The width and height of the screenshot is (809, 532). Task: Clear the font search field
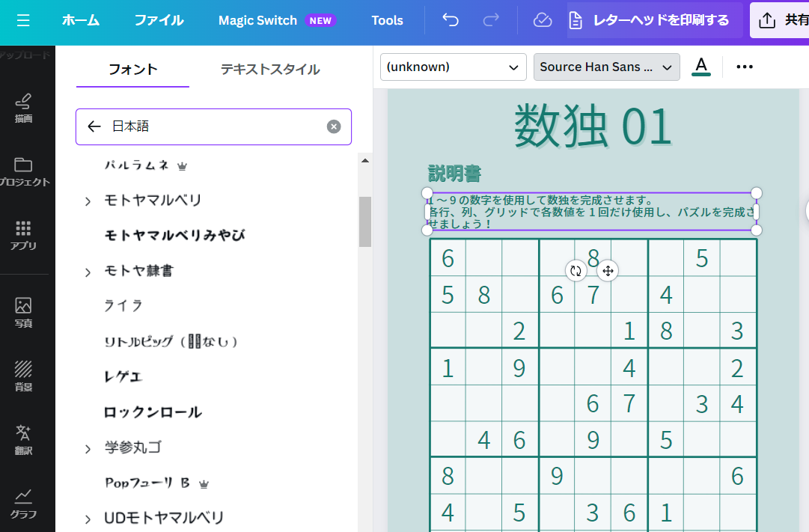(x=334, y=126)
